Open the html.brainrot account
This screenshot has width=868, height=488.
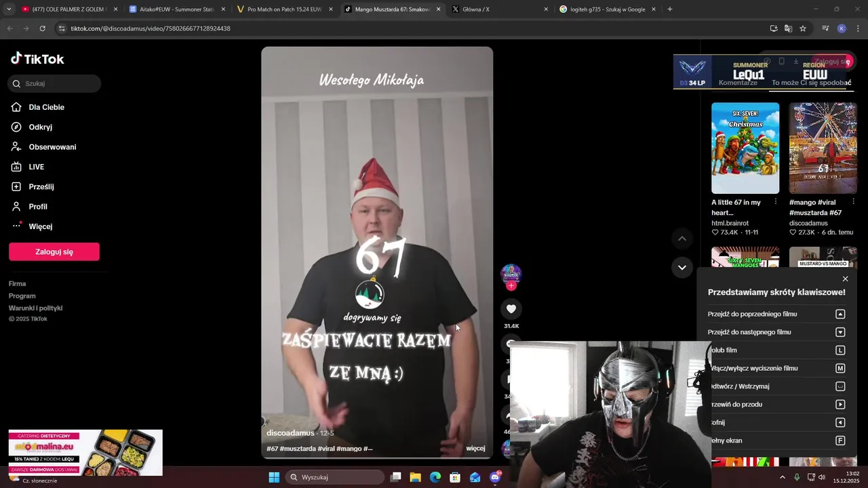[730, 223]
